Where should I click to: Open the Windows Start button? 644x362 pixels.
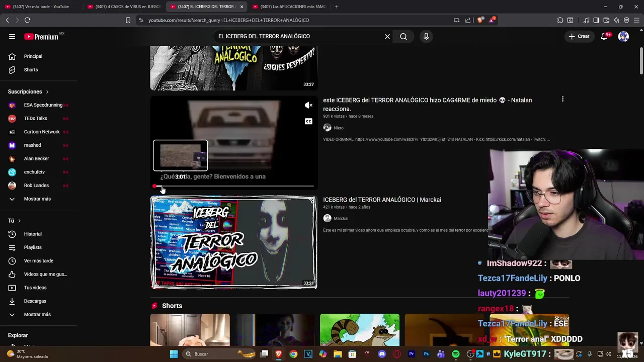tap(174, 354)
